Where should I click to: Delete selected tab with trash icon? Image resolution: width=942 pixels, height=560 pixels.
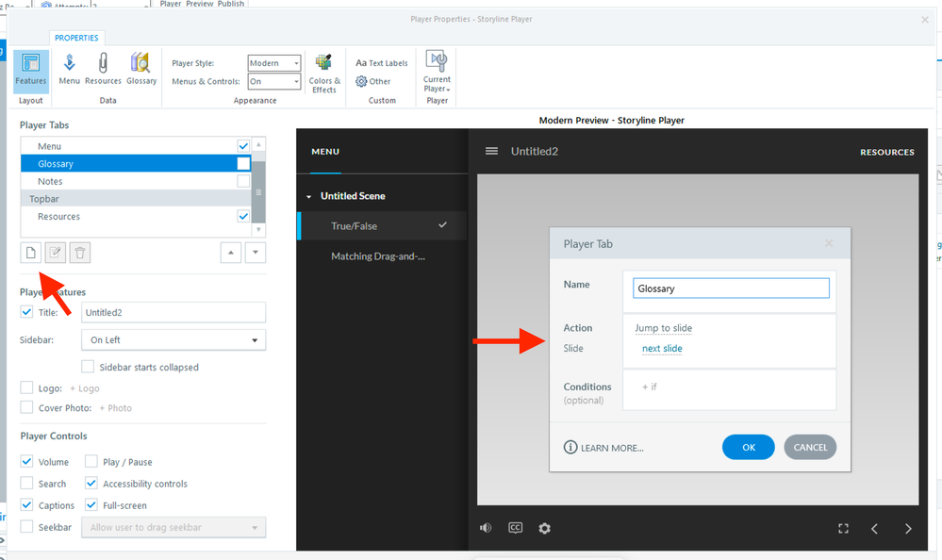[80, 252]
